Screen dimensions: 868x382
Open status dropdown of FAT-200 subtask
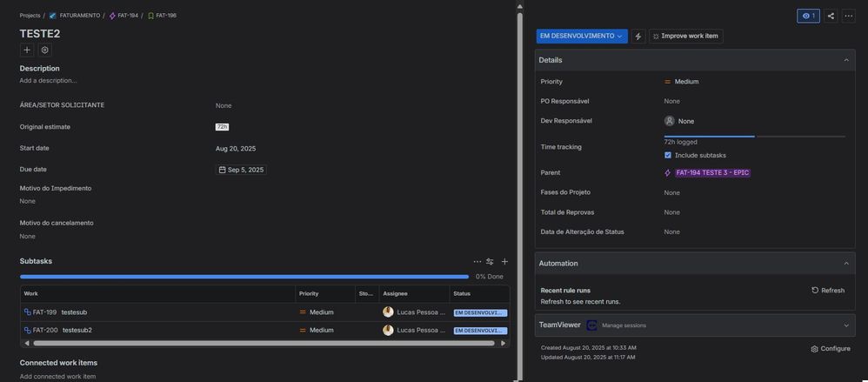coord(480,331)
